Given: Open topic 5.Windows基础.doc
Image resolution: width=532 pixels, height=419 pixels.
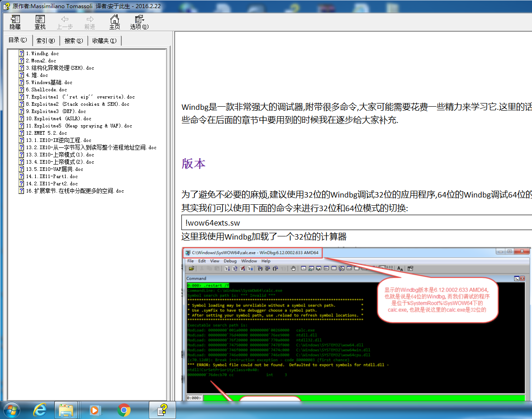Looking at the screenshot, I should [49, 82].
